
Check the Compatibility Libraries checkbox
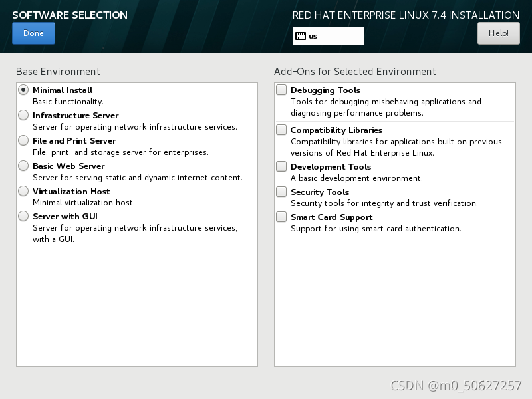281,130
